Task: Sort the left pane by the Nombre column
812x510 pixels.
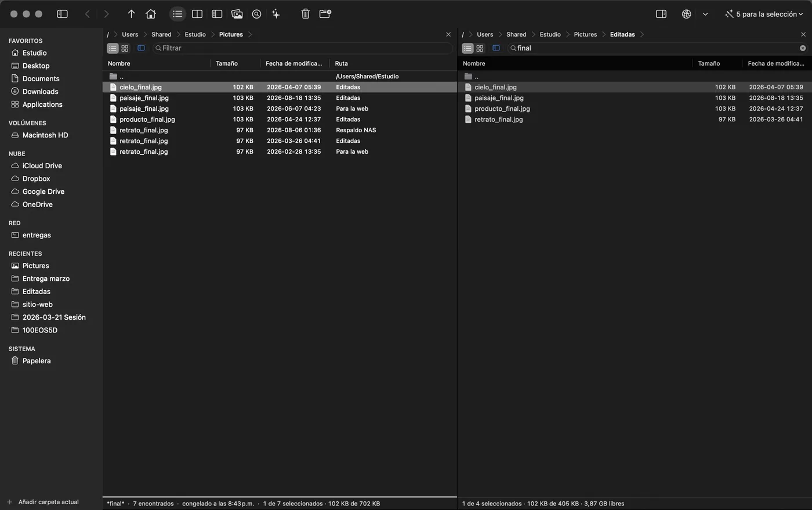Action: tap(157, 63)
